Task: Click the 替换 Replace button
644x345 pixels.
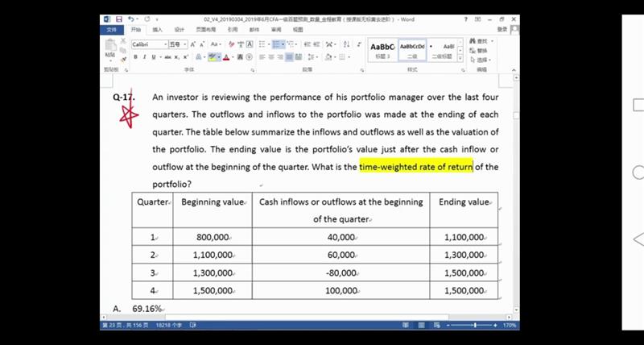Action: coord(478,51)
